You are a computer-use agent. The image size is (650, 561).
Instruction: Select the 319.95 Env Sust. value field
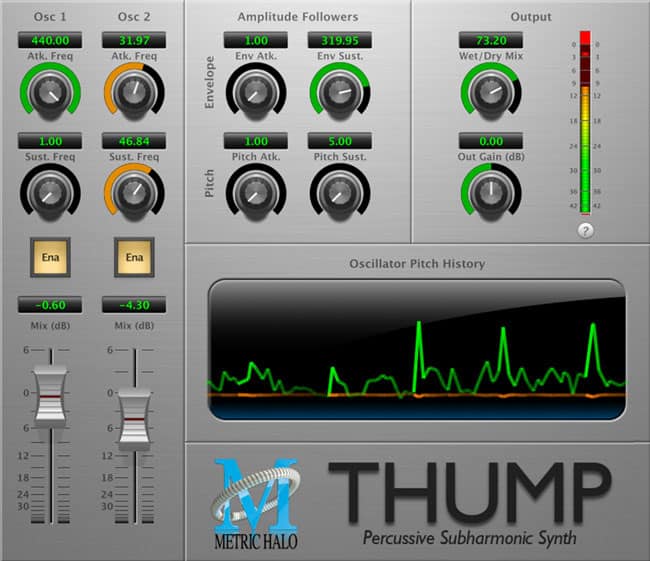click(x=340, y=40)
